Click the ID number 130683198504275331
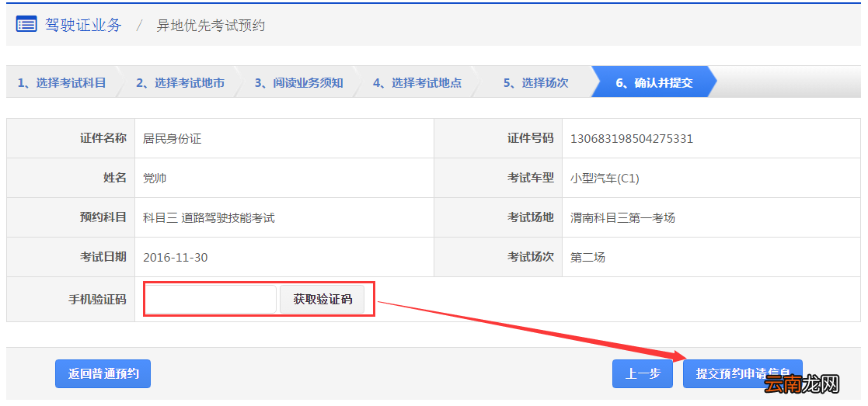This screenshot has width=868, height=406. tap(632, 139)
